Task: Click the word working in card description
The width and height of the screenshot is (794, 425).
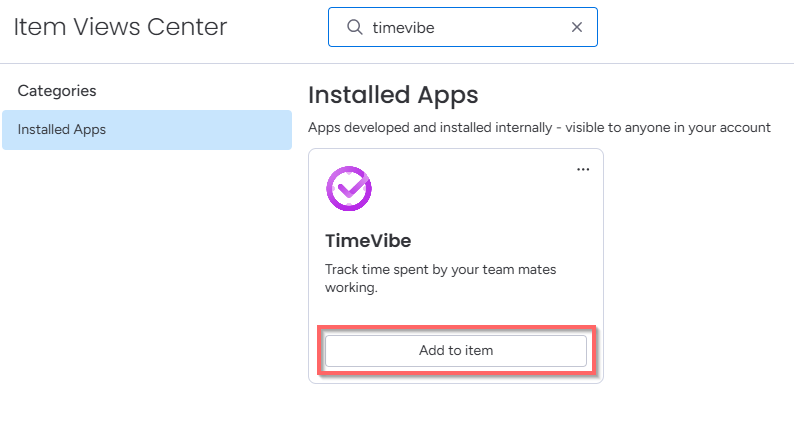Action: [x=351, y=288]
